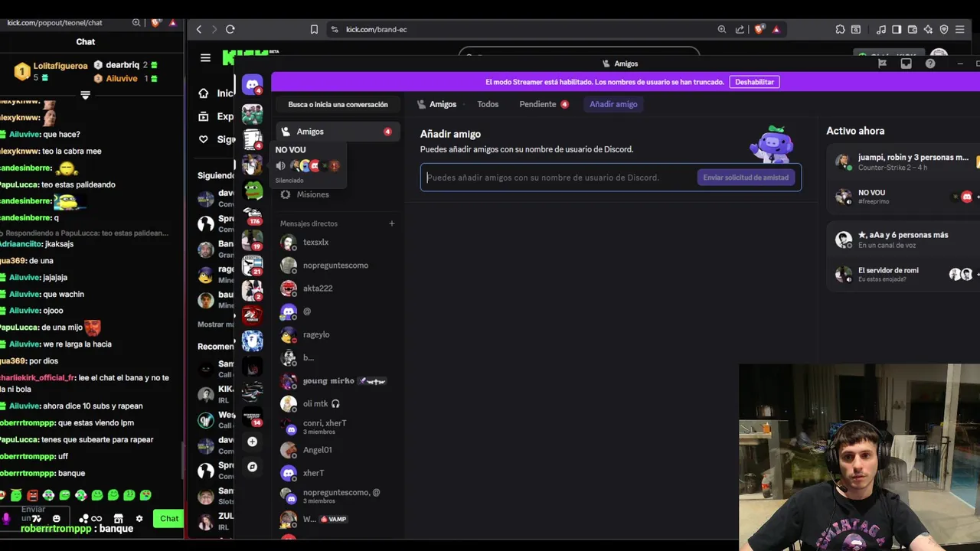This screenshot has height=551, width=980.
Task: Click the Kick Inicio home icon
Action: [x=203, y=93]
